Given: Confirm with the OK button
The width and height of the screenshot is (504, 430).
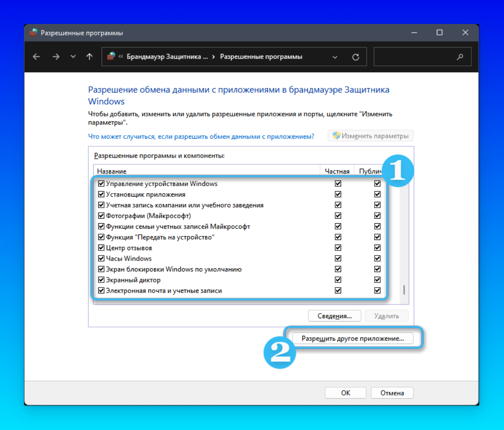Looking at the screenshot, I should (x=346, y=393).
